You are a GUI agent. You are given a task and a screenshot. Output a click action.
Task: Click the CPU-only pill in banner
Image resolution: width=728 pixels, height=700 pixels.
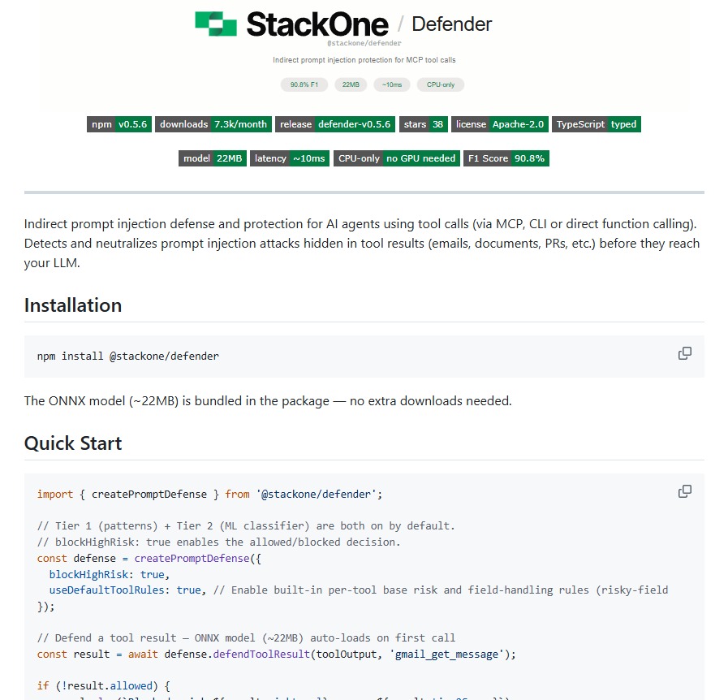tap(441, 84)
